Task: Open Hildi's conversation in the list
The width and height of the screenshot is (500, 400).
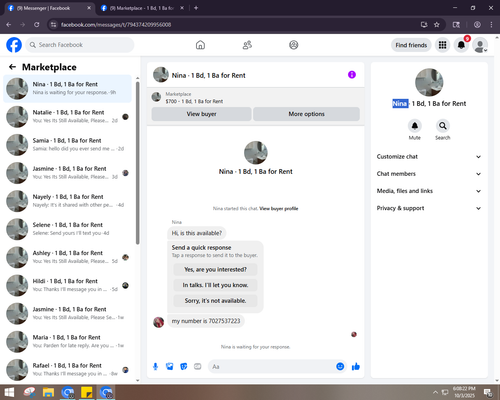Action: (67, 285)
